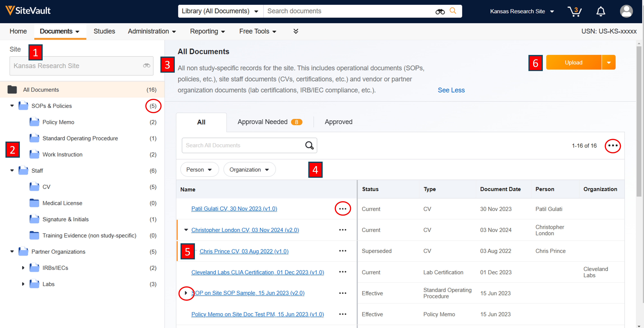Viewport: 644px width, 328px height.
Task: Open the Upload button dropdown arrow
Action: (x=609, y=63)
